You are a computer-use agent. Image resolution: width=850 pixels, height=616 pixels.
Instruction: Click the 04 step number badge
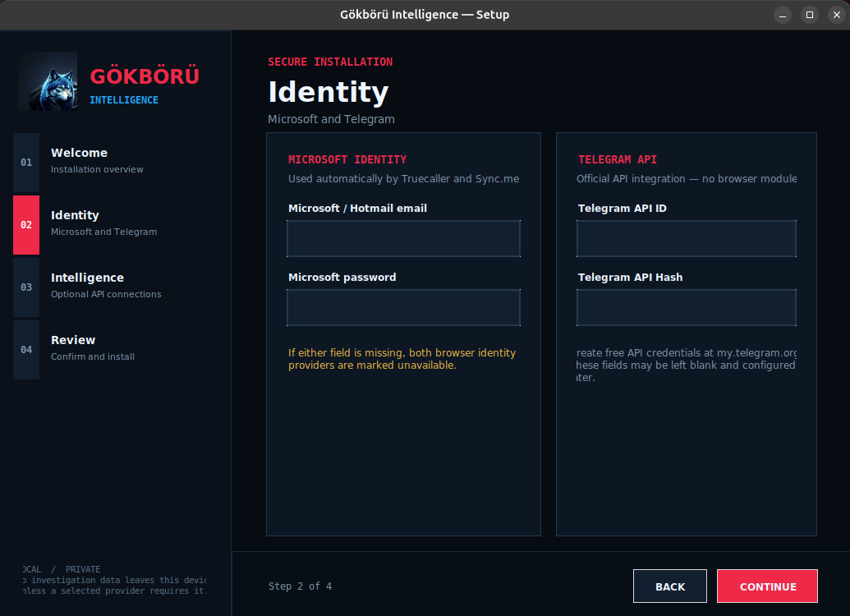tap(26, 349)
